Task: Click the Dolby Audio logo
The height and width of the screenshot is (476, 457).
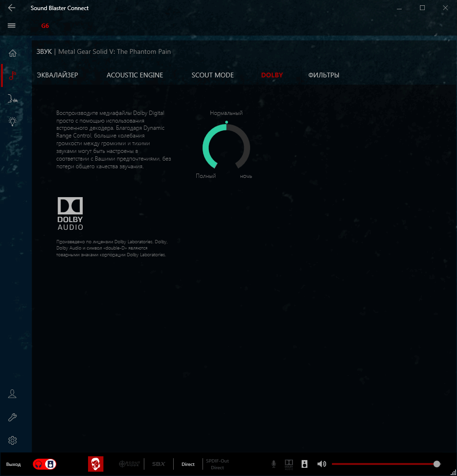Action: [70, 213]
